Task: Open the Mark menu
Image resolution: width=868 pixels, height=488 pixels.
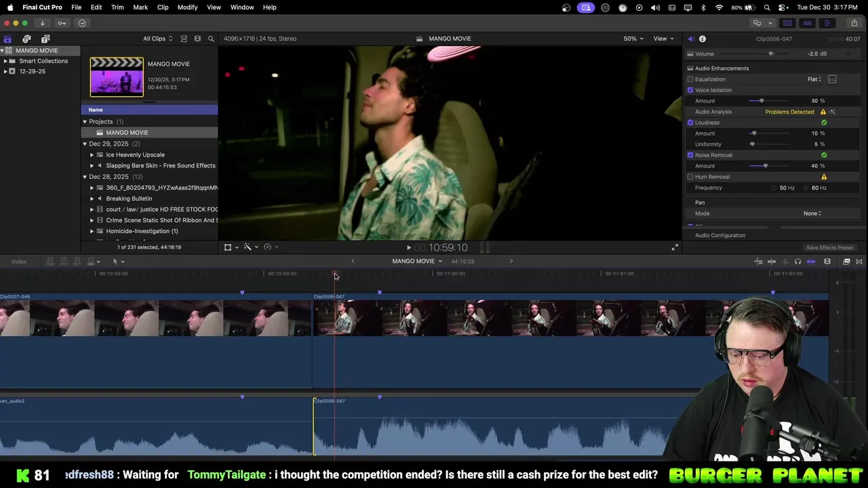Action: [140, 7]
